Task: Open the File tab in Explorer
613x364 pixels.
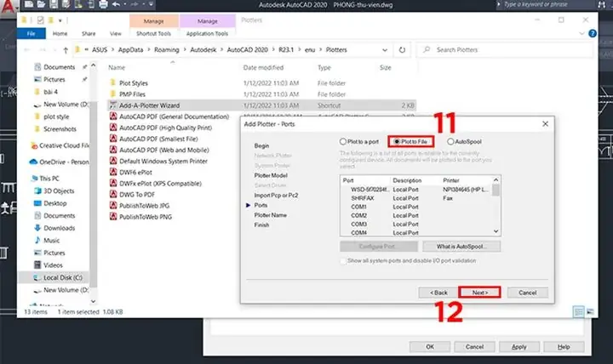Action: pos(32,33)
